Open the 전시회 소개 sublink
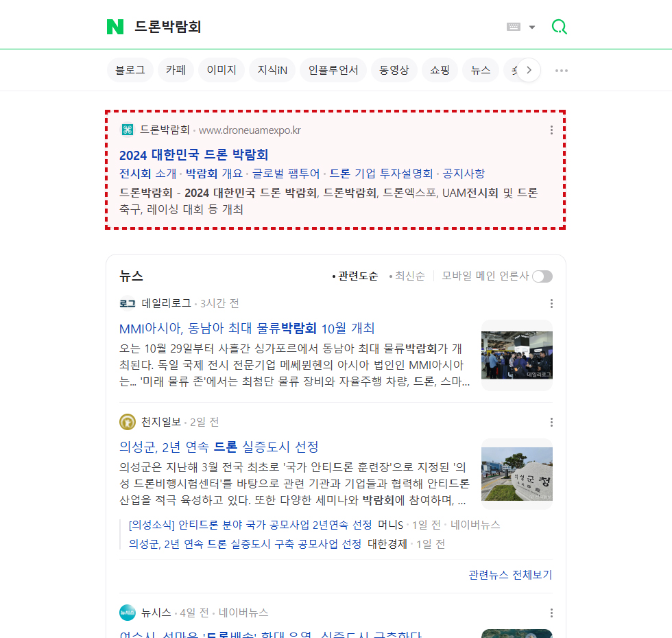The image size is (672, 638). 148,174
